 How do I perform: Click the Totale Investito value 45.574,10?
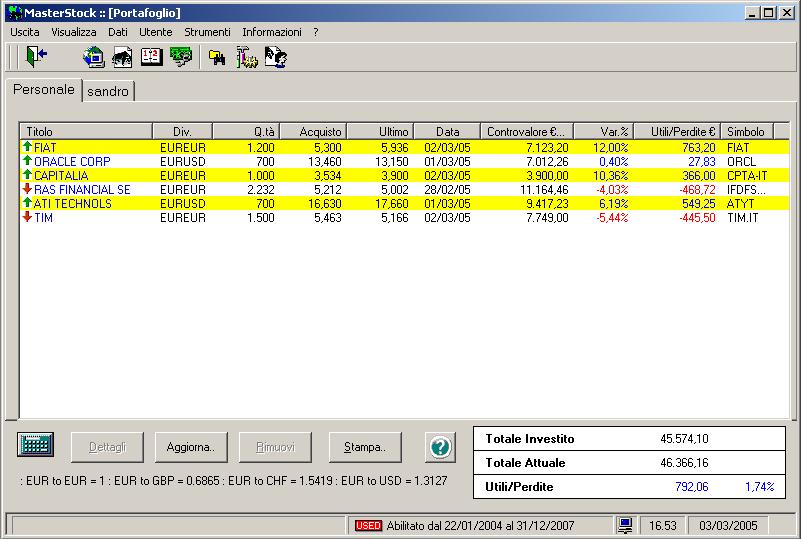coord(684,438)
